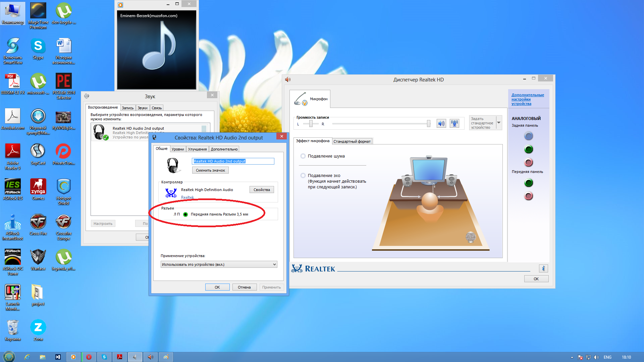Open set default device dropdown arrow

[x=499, y=123]
